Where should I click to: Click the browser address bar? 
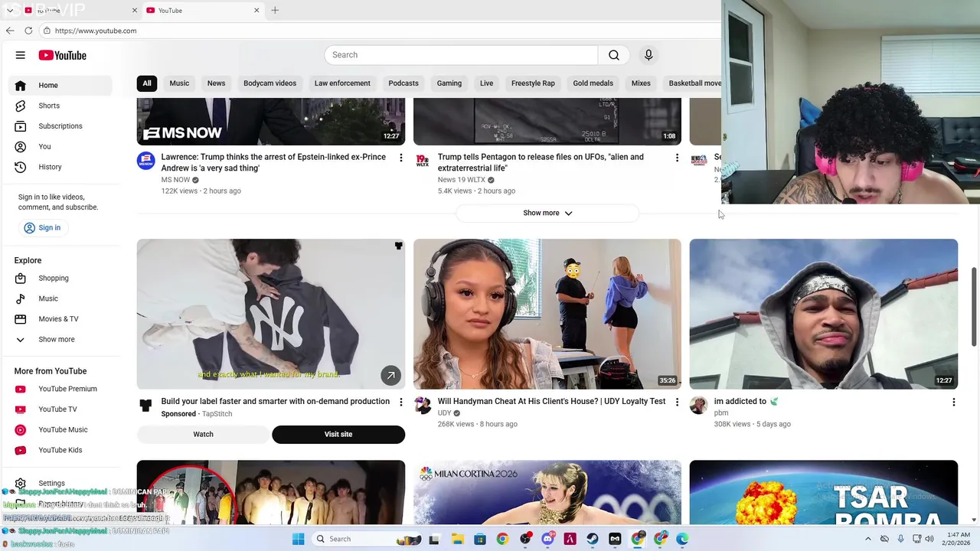[x=379, y=31]
